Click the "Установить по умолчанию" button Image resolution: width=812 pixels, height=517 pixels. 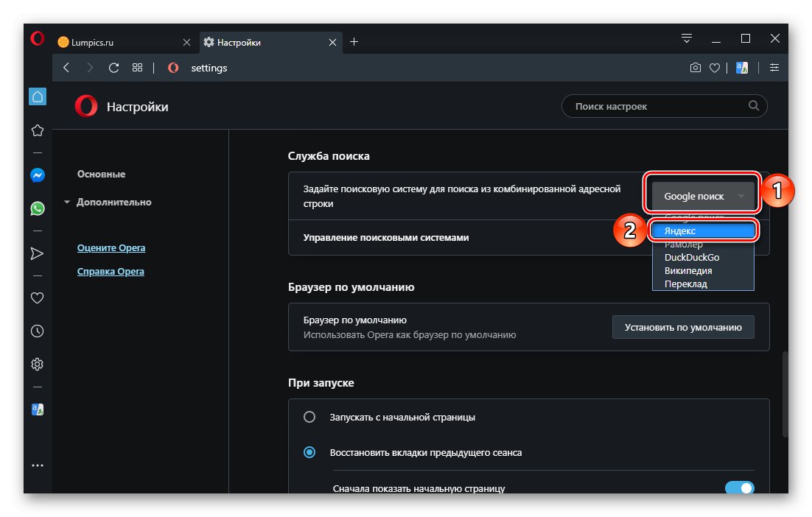coord(682,327)
